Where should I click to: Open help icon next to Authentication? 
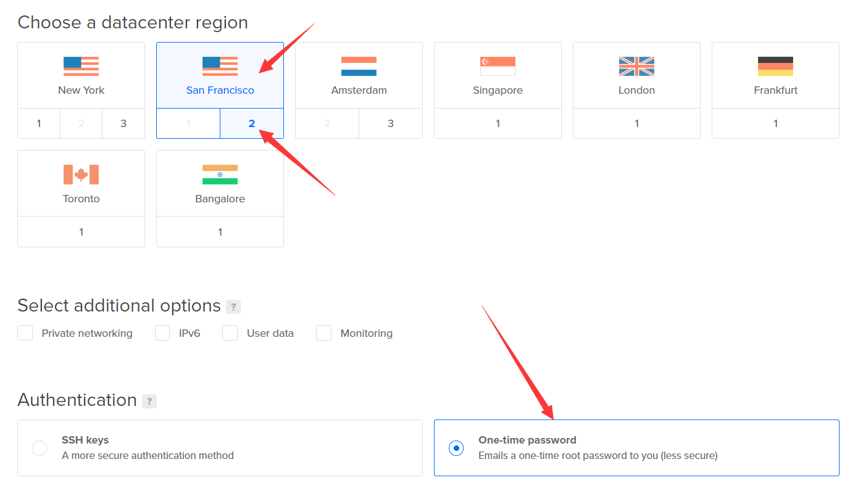(x=149, y=401)
